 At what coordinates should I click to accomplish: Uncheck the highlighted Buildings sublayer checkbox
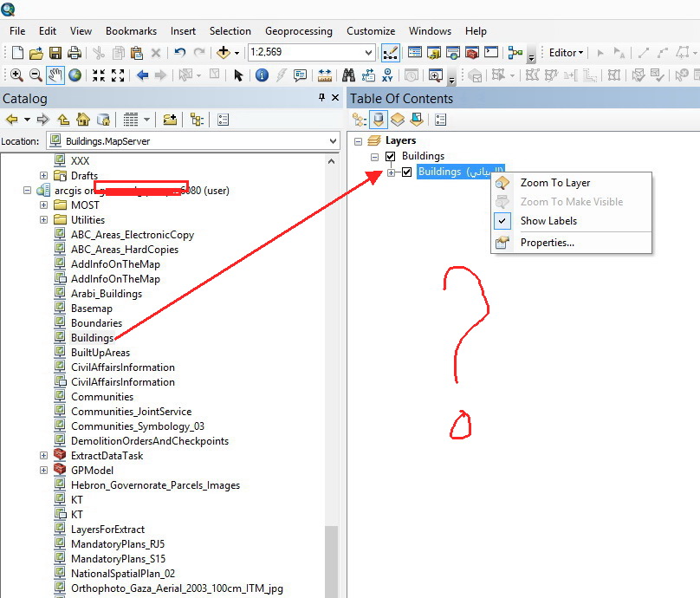(x=406, y=172)
